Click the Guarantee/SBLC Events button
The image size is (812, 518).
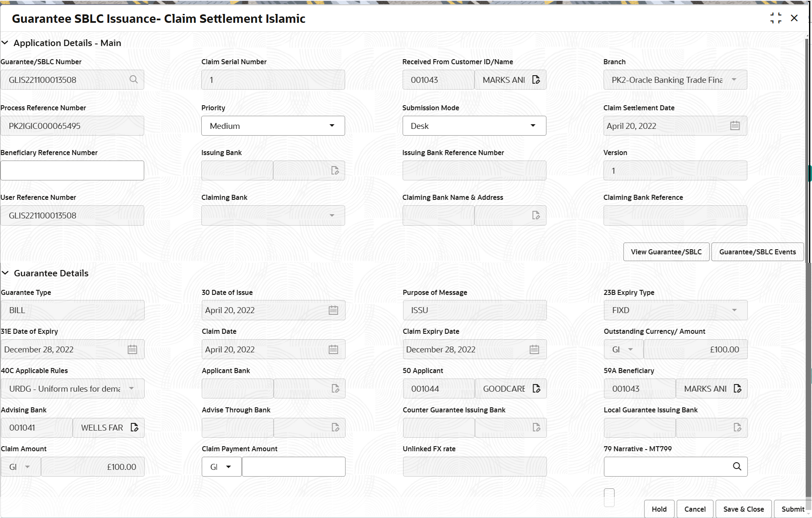pos(757,252)
